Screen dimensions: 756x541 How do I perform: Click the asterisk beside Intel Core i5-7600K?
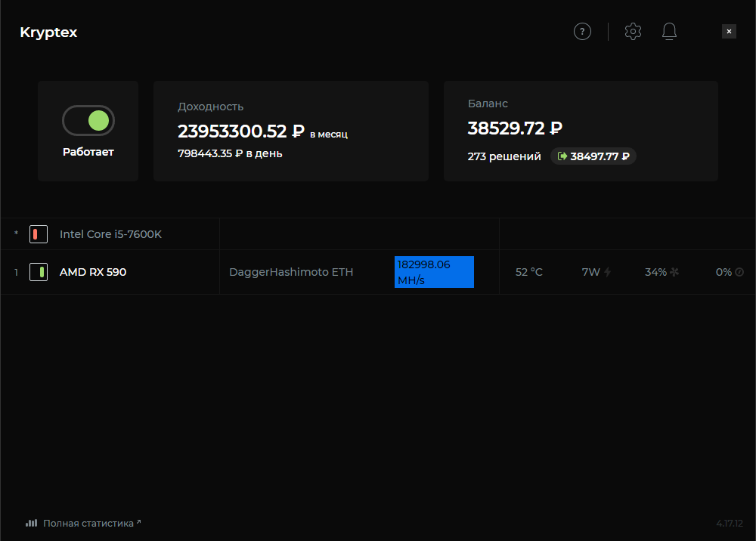point(17,233)
